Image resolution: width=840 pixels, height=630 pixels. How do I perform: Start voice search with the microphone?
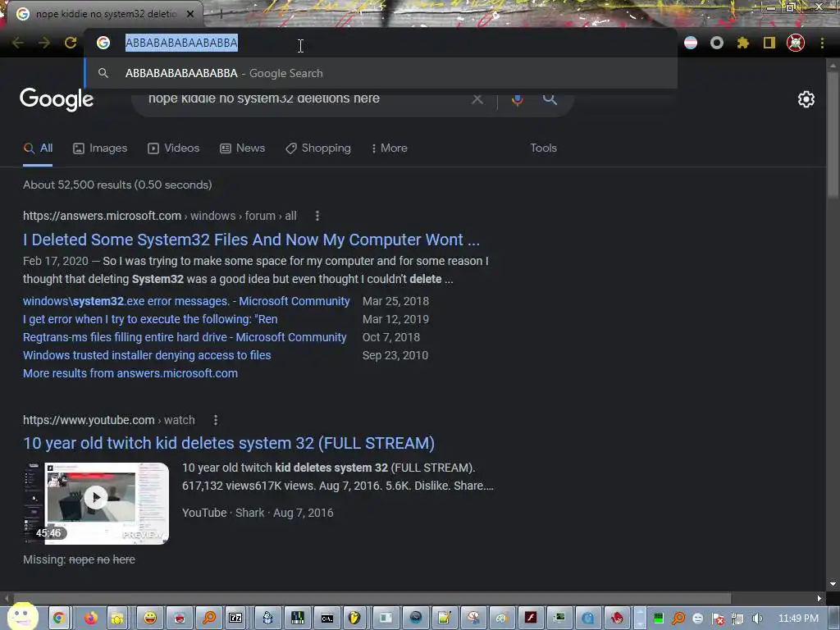point(518,99)
